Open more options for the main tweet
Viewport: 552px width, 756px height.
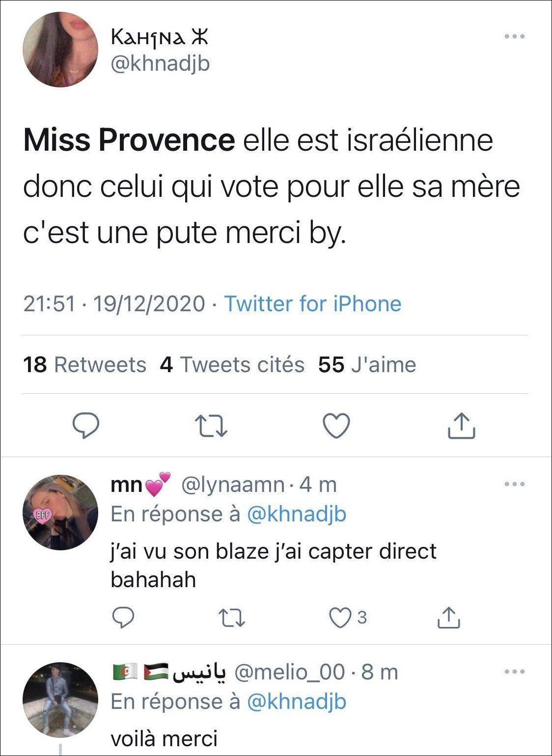515,36
